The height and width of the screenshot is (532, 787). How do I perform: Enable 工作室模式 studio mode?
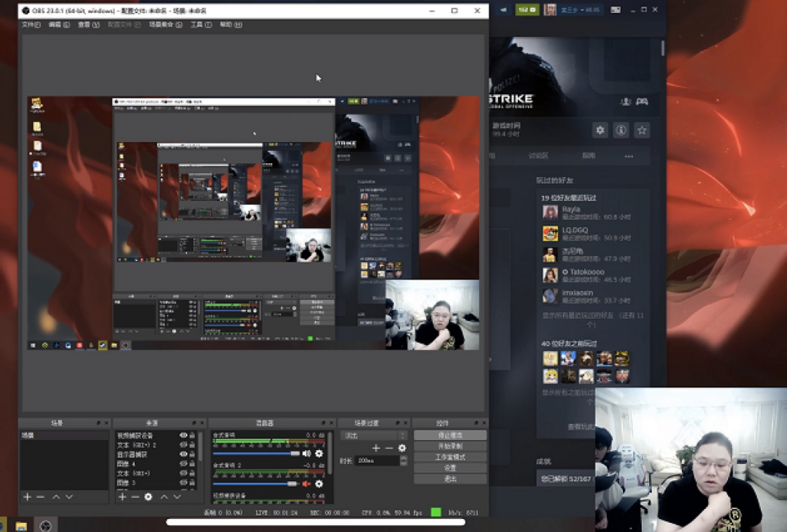click(450, 457)
